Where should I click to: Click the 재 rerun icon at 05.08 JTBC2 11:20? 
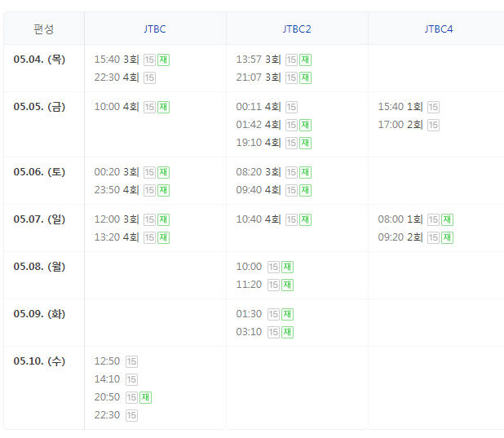pos(287,285)
